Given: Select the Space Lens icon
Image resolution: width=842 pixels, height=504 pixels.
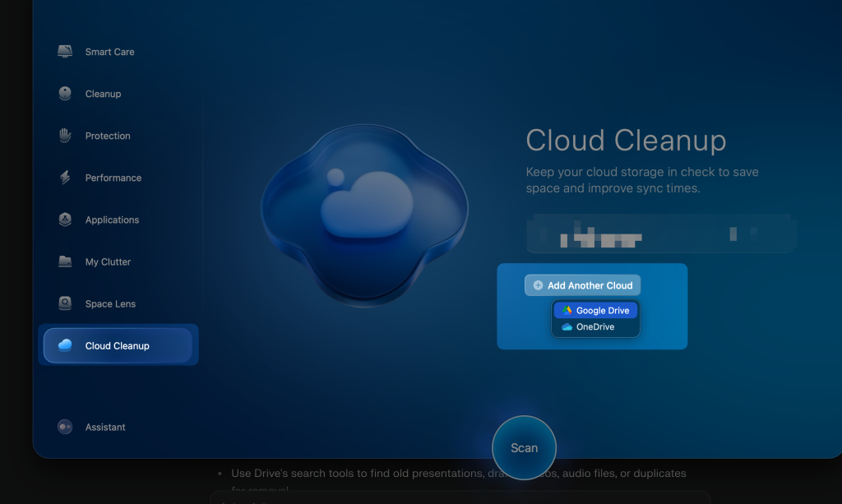Looking at the screenshot, I should 65,303.
